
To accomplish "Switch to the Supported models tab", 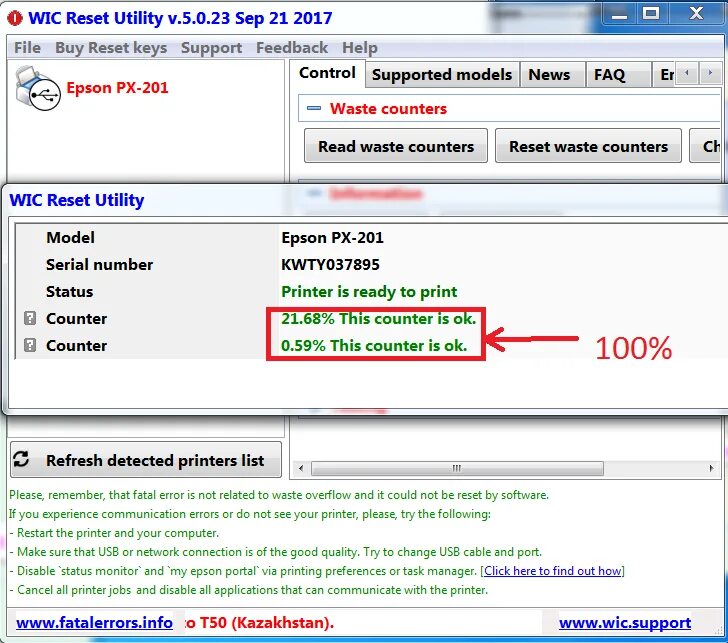I will tap(442, 75).
